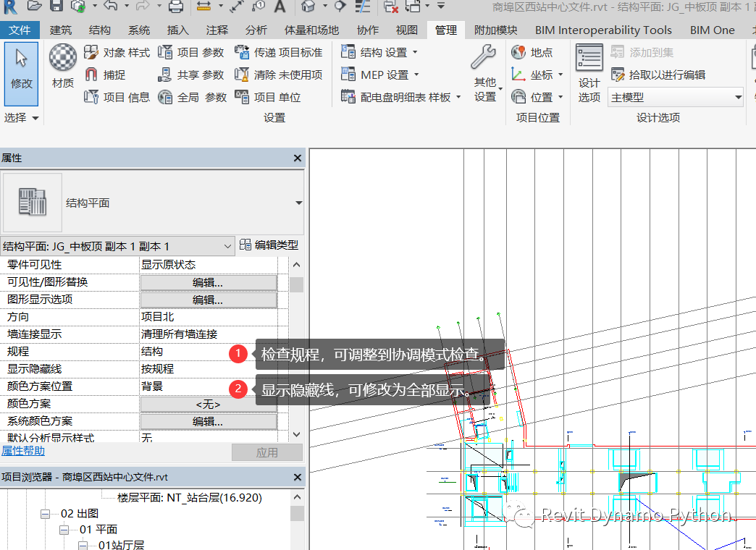Image resolution: width=756 pixels, height=550 pixels.
Task: Select the Modify (修改) arrow tool
Action: coord(21,73)
